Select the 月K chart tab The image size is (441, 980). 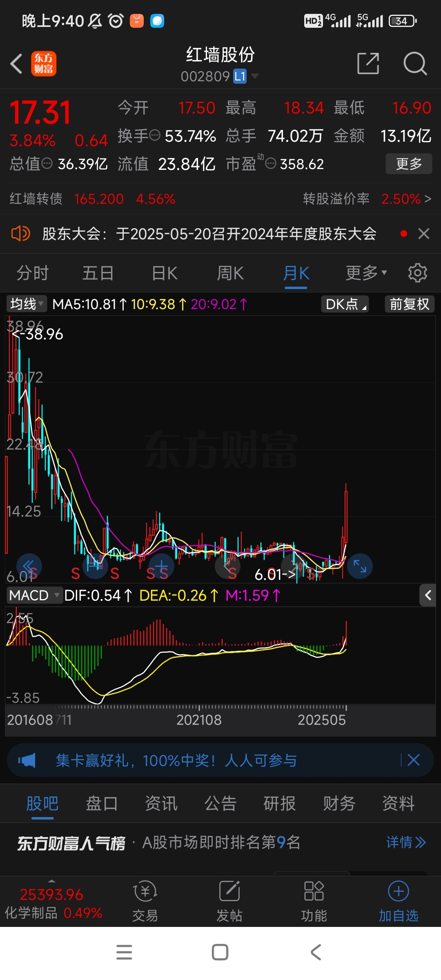(x=296, y=273)
